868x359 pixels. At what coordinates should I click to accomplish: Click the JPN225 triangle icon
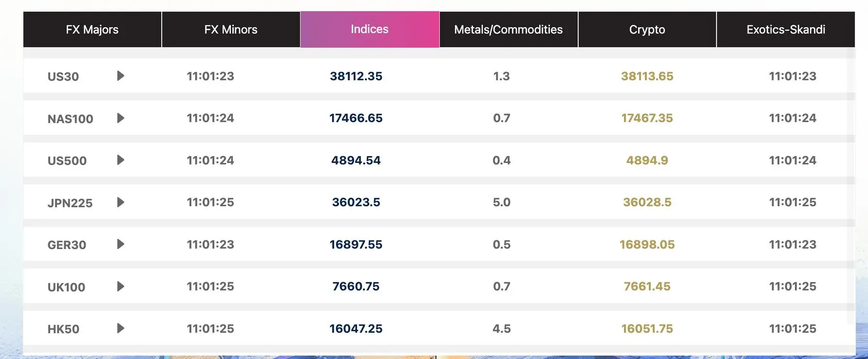coord(121,202)
